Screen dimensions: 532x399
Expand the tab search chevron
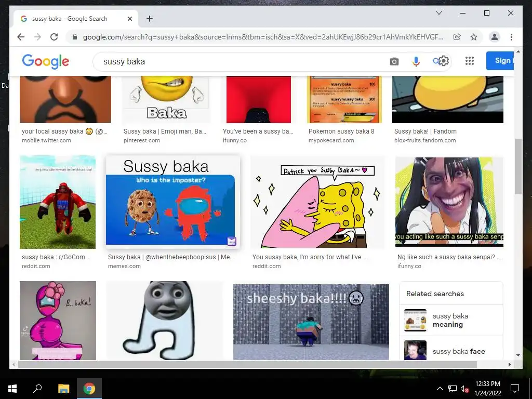438,13
